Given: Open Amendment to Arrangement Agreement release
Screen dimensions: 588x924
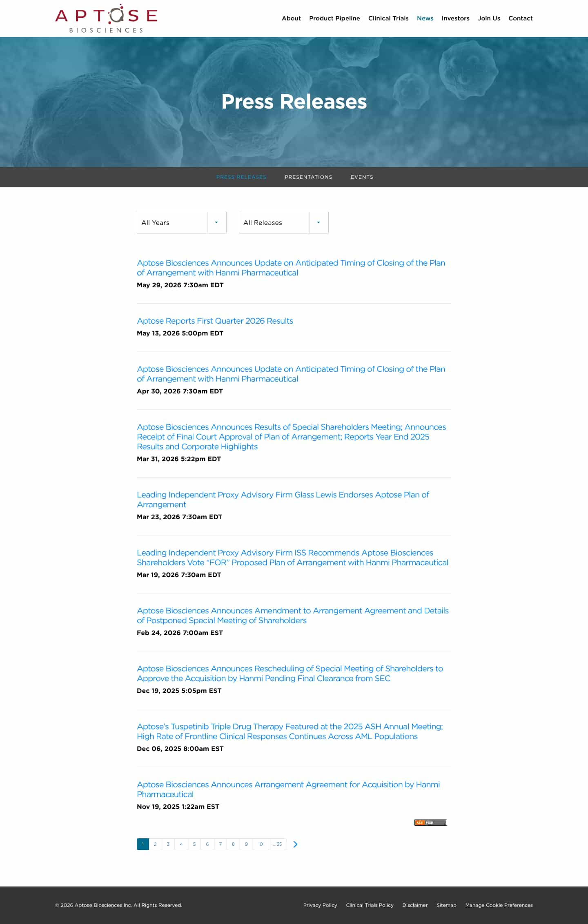Looking at the screenshot, I should 293,615.
